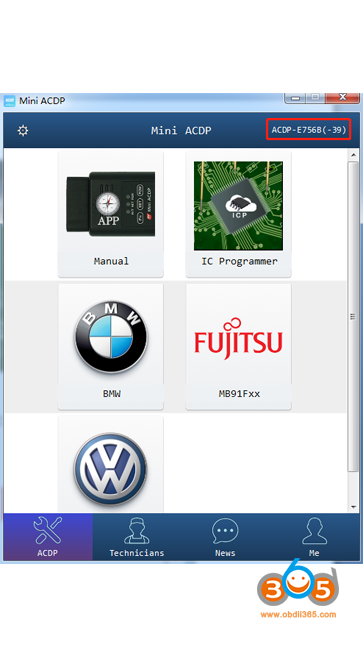Image resolution: width=363 pixels, height=650 pixels.
Task: Click the Mini ACDP app icon in title bar
Action: (10, 101)
